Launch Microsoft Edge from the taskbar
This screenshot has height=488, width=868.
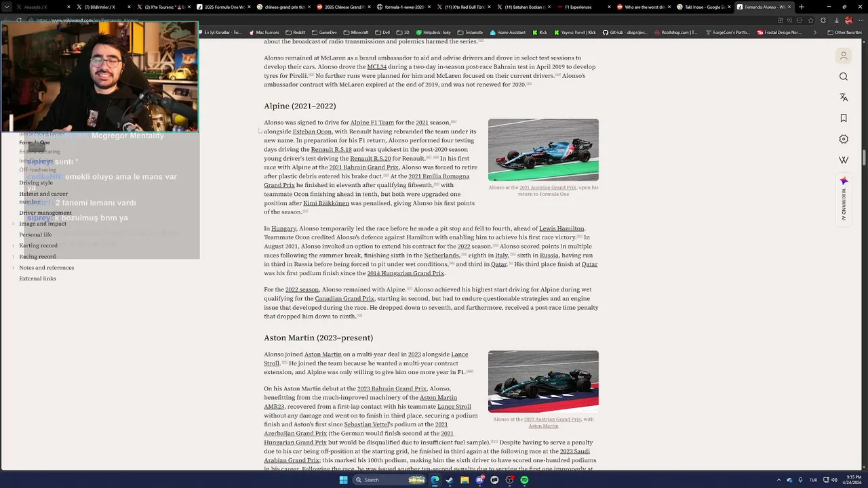click(435, 480)
